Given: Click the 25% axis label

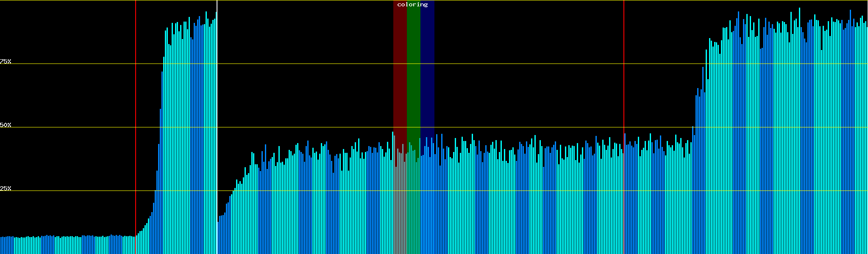Looking at the screenshot, I should pos(6,188).
